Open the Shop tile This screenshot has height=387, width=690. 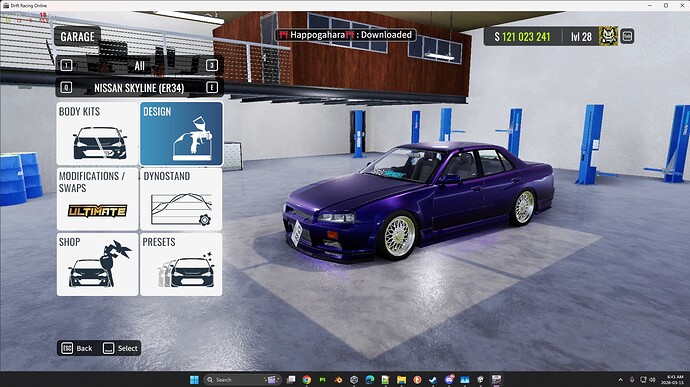[x=97, y=264]
